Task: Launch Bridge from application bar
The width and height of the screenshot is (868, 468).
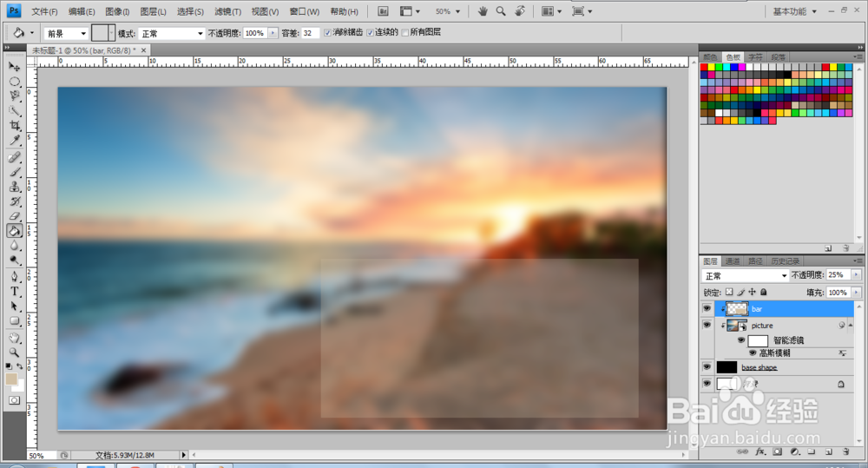Action: coord(383,11)
